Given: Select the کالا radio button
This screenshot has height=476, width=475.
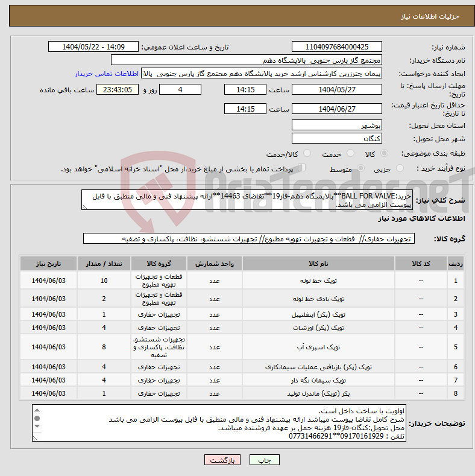Looking at the screenshot, I should click(384, 153).
